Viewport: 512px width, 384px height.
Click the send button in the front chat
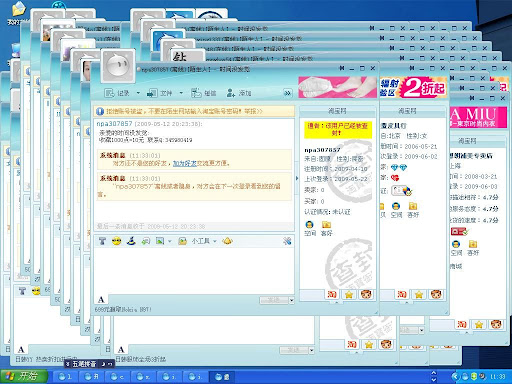274,300
